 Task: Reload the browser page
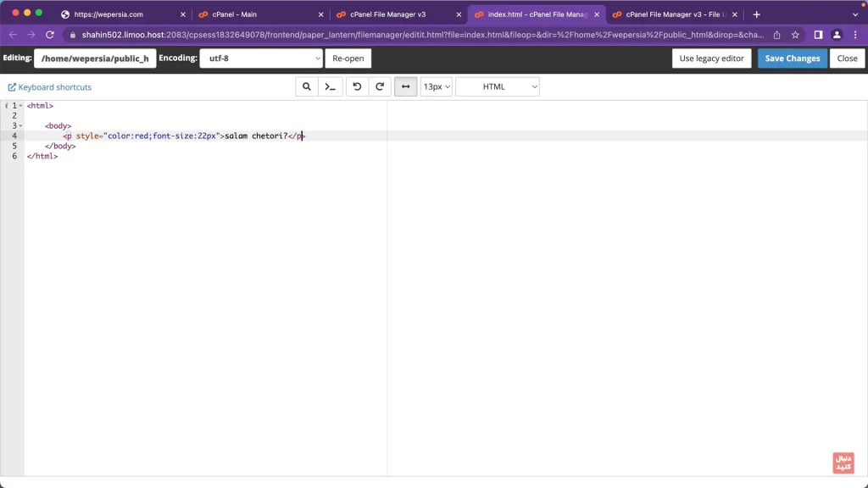(x=50, y=35)
